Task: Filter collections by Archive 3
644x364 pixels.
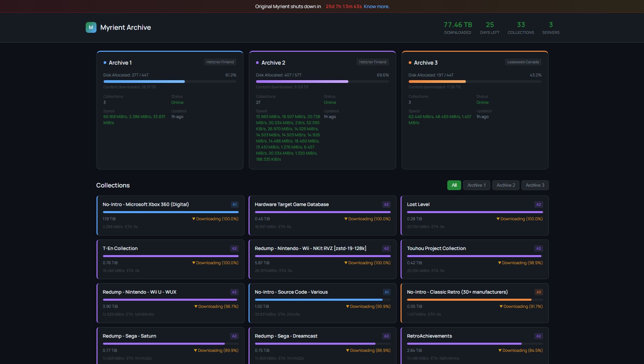Action: click(x=535, y=185)
